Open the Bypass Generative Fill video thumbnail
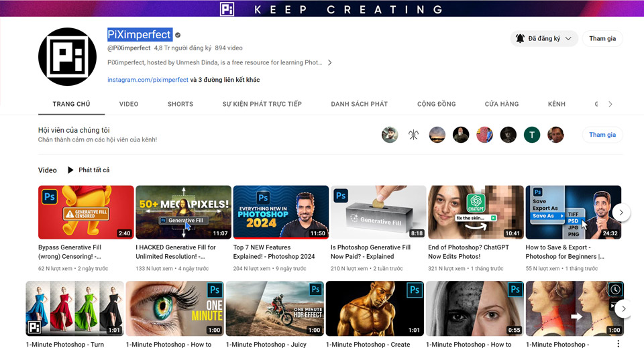 (86, 213)
